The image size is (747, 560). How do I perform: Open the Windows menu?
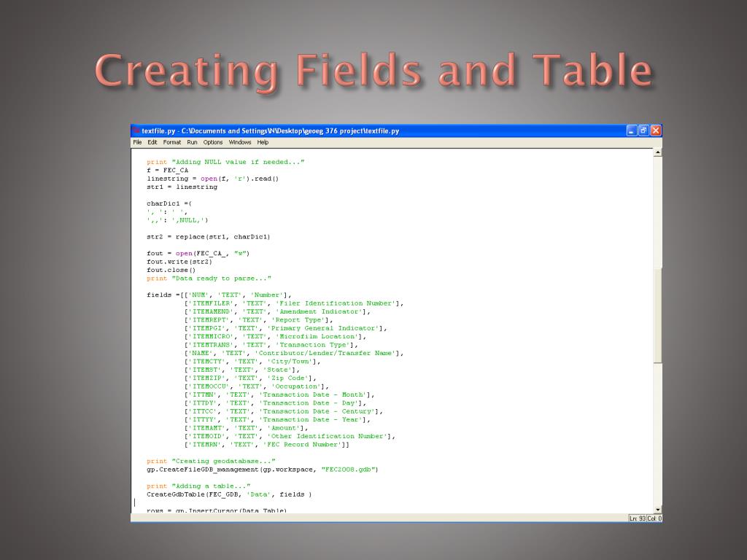(239, 142)
